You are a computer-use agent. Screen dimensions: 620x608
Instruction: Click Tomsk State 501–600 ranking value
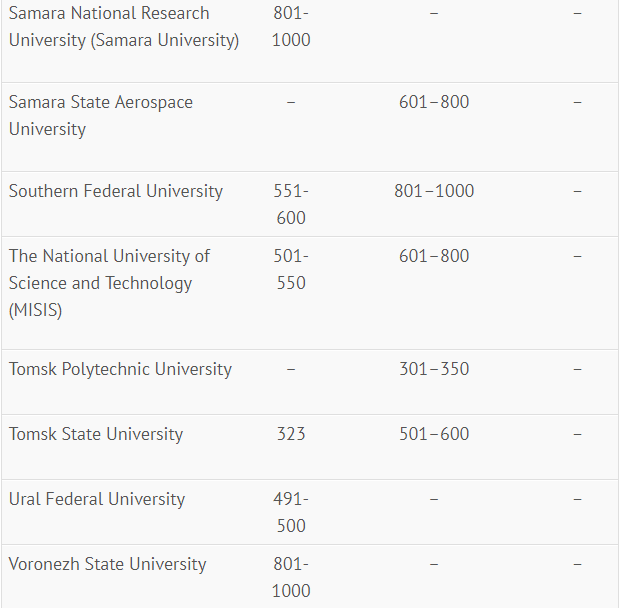(434, 434)
